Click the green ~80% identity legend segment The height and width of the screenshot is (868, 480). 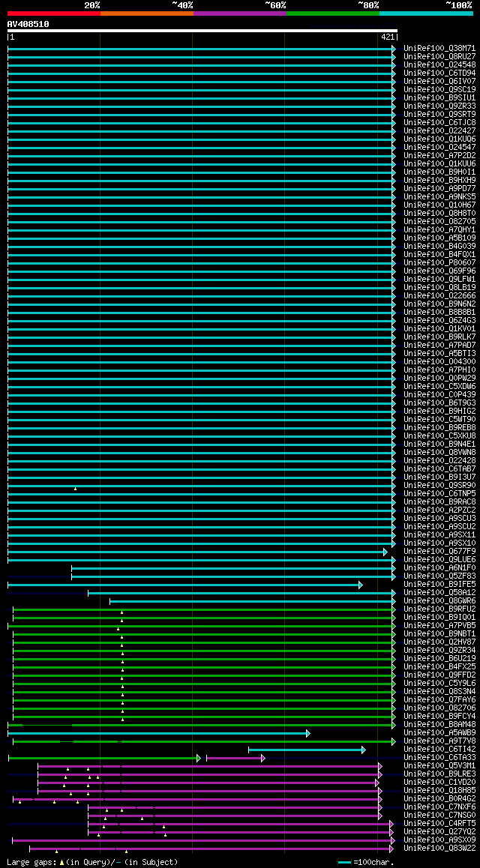tap(333, 13)
